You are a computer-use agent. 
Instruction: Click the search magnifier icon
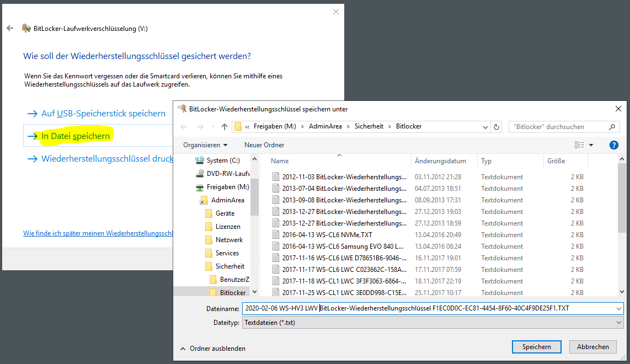tap(612, 126)
